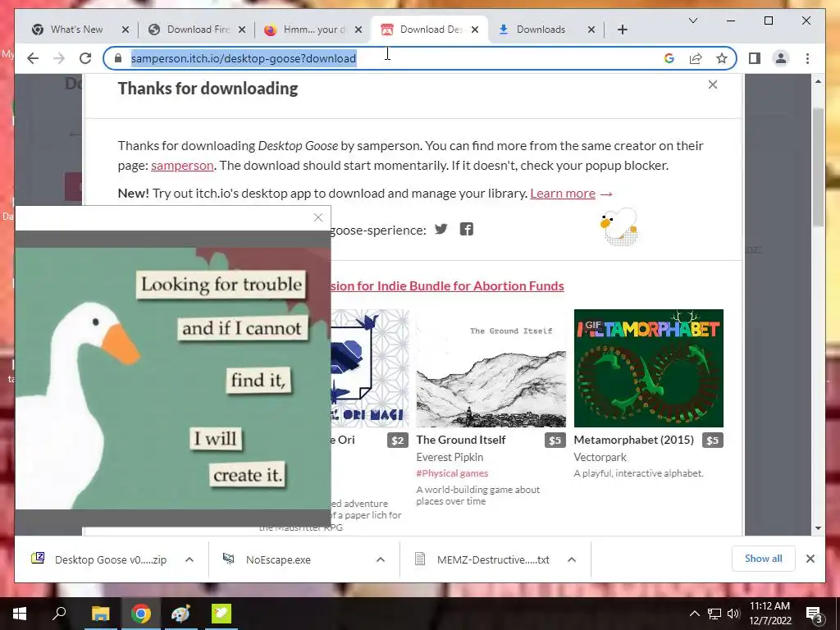Screen dimensions: 840x630
Task: Share on Facebook via its icon
Action: (x=467, y=230)
